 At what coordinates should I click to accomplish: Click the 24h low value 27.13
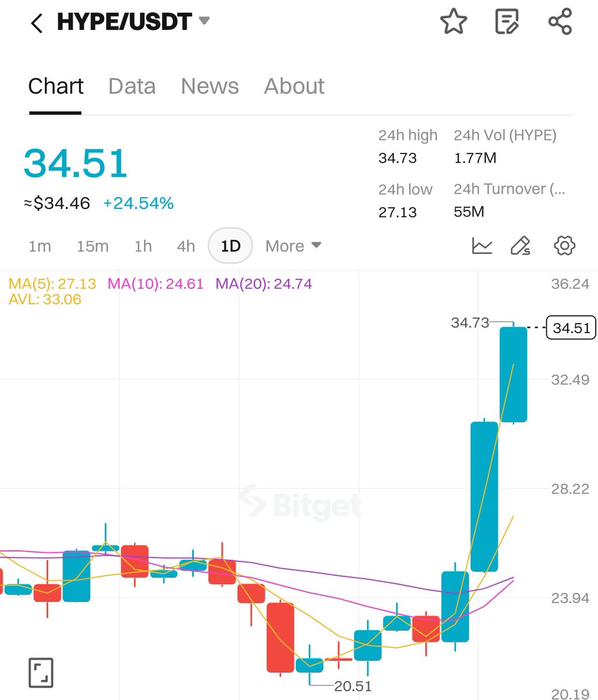pyautogui.click(x=398, y=212)
